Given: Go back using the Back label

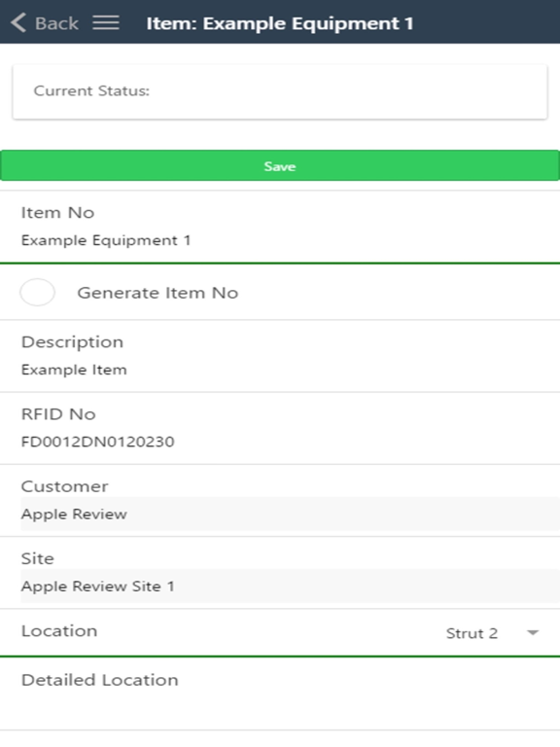Looking at the screenshot, I should click(x=56, y=23).
